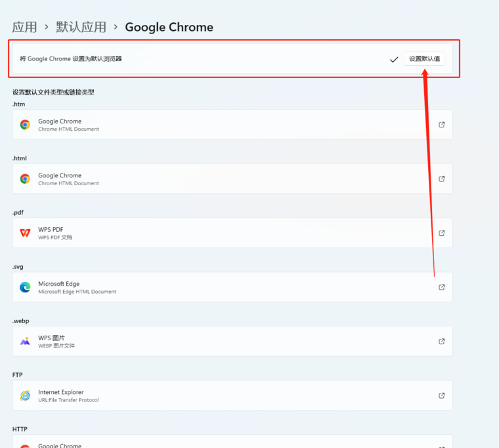
Task: Click the '.htm' file type label
Action: pos(19,104)
